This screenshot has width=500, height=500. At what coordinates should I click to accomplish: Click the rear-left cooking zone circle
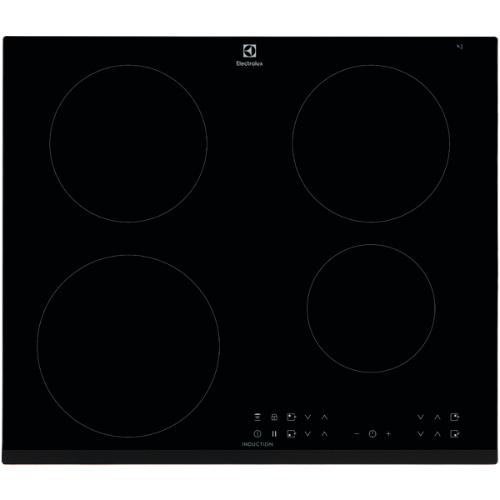point(129,143)
